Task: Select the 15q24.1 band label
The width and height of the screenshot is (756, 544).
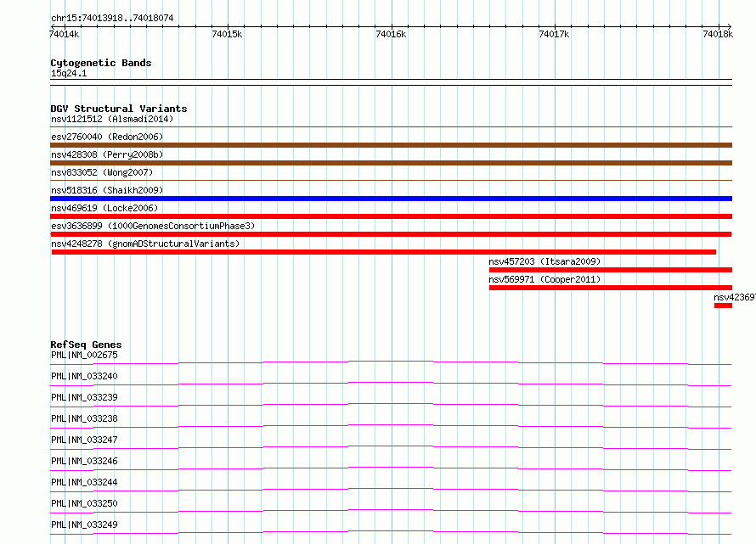Action: (69, 73)
